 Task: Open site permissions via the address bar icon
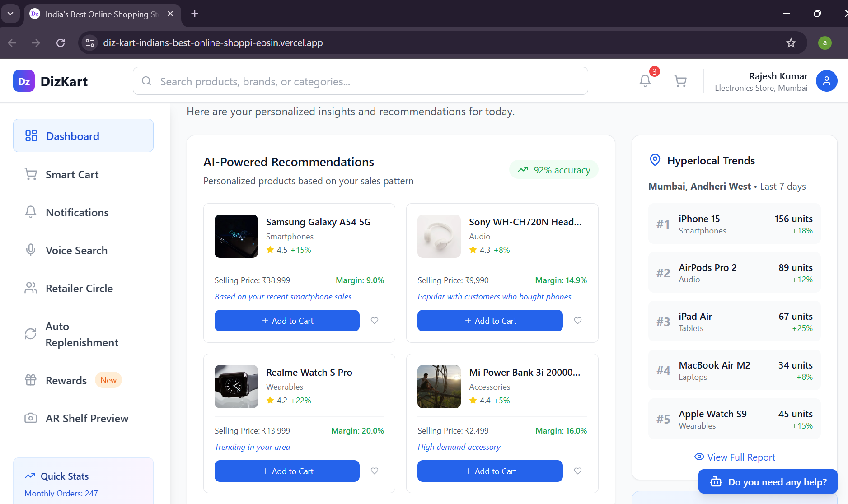(x=90, y=42)
